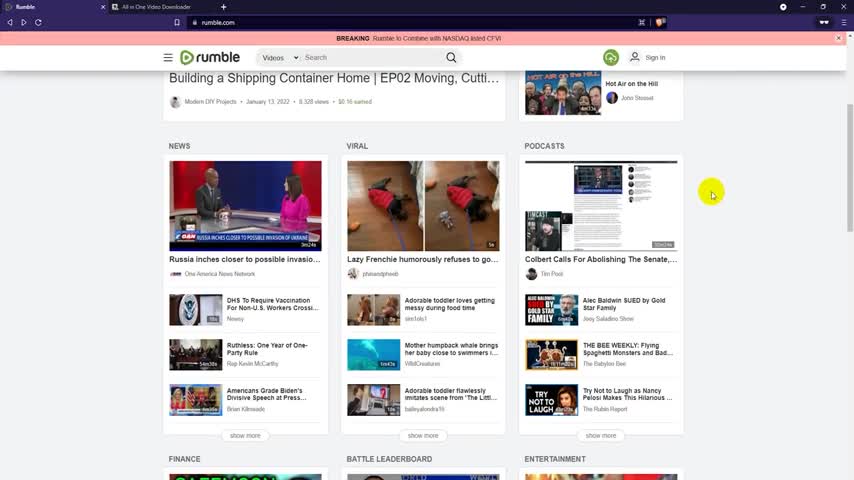Viewport: 854px width, 480px height.
Task: Close the Rumble browser tab
Action: pos(103,7)
